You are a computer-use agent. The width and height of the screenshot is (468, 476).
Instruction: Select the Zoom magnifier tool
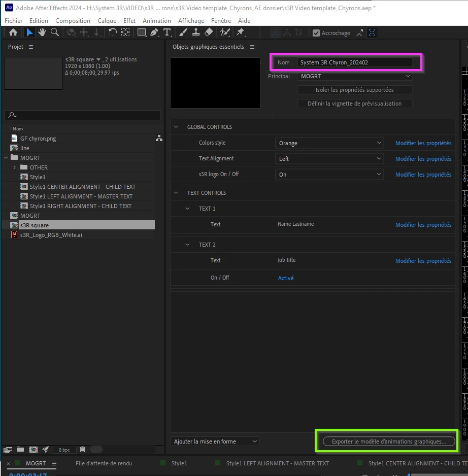click(x=55, y=32)
